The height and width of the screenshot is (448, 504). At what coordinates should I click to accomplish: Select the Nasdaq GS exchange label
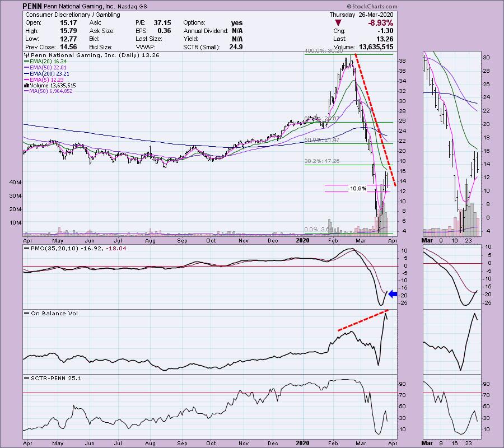point(132,6)
